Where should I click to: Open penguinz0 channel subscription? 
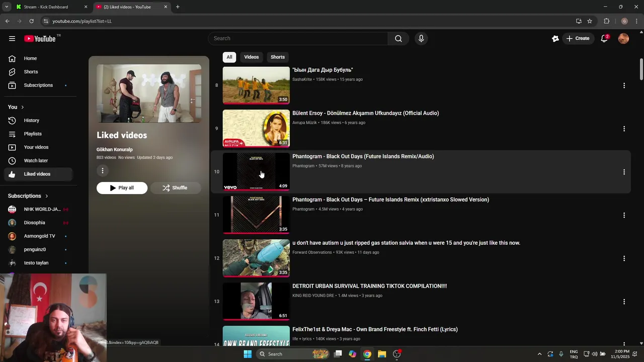coord(37,249)
